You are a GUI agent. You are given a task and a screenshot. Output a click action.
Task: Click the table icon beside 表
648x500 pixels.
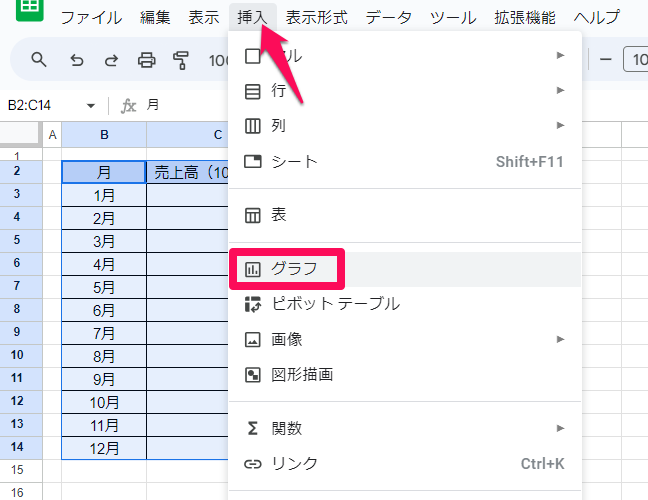tap(253, 215)
